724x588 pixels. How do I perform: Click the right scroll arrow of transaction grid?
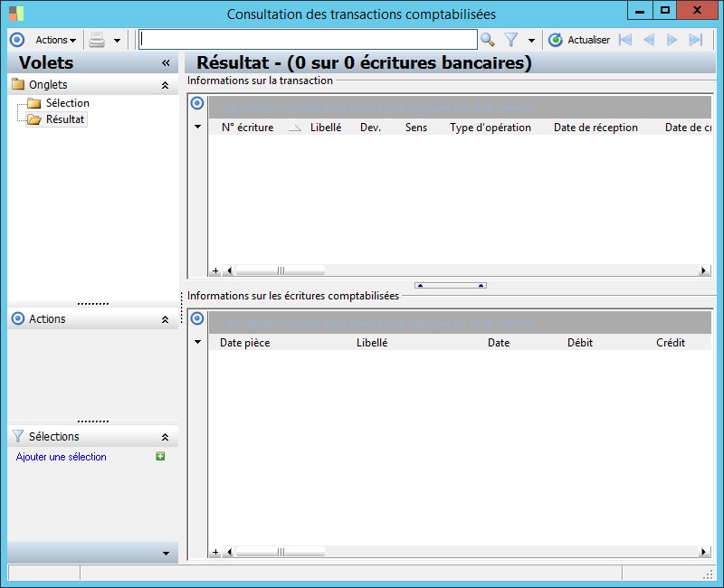[704, 270]
